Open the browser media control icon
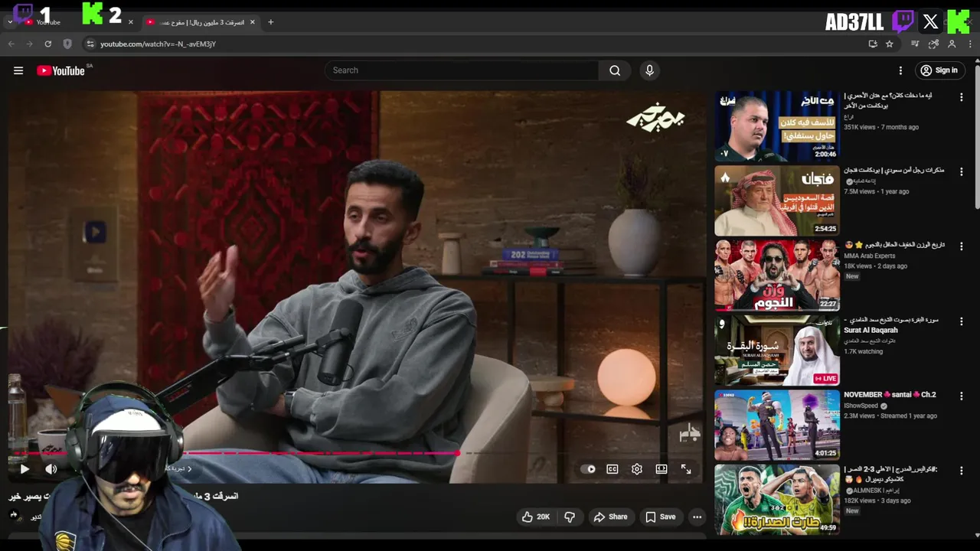 pos(915,44)
